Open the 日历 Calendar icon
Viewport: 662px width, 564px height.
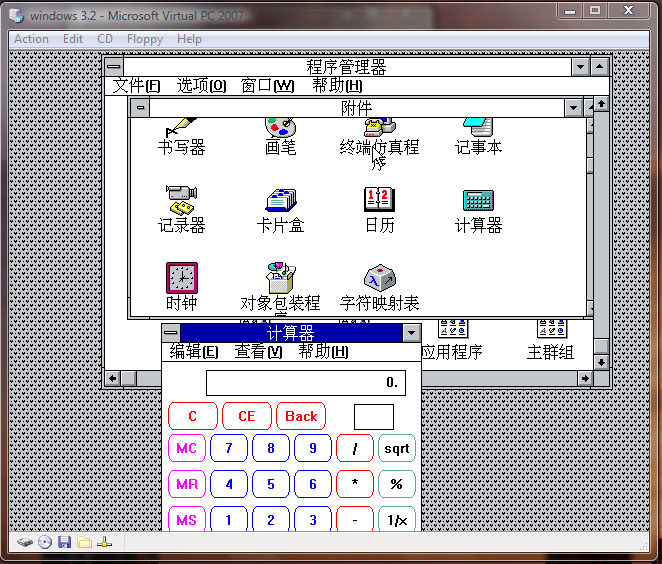[380, 200]
